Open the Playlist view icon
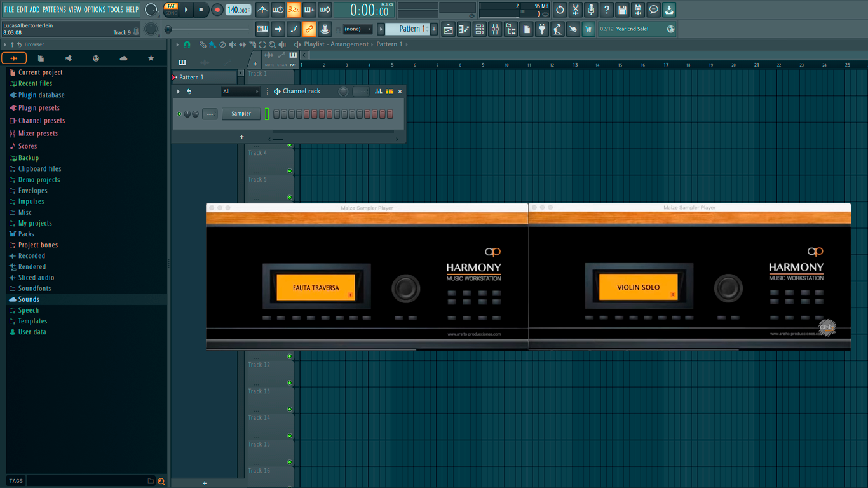 coord(449,29)
